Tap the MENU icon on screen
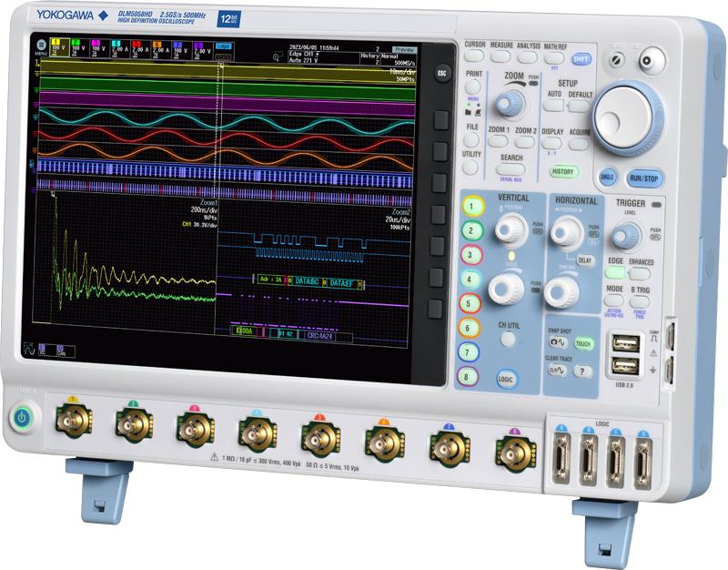728x570 pixels. (x=38, y=44)
